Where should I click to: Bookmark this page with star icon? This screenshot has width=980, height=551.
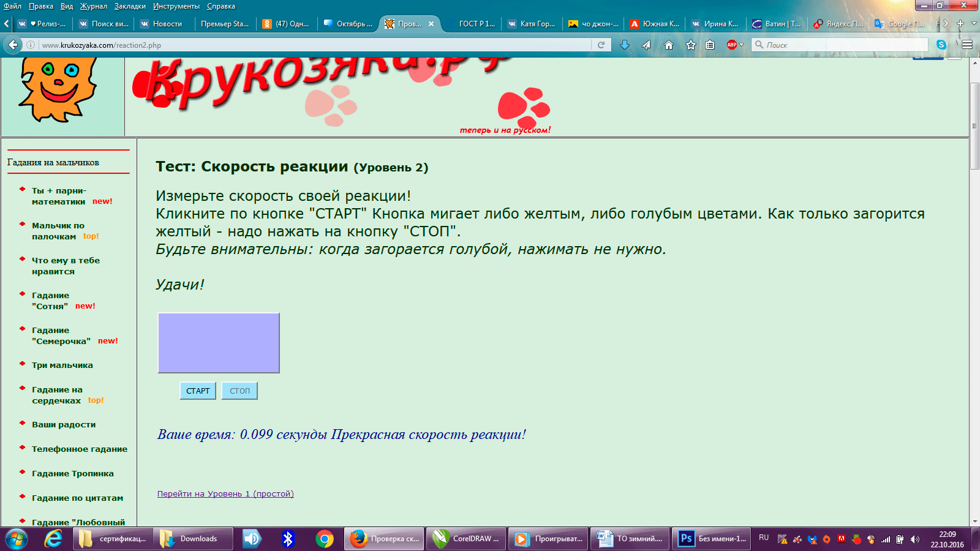pyautogui.click(x=690, y=45)
